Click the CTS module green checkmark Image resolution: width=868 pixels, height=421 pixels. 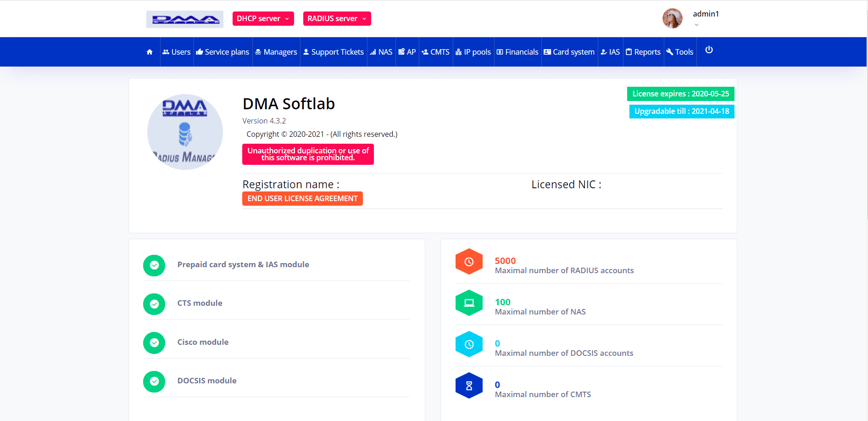point(154,304)
